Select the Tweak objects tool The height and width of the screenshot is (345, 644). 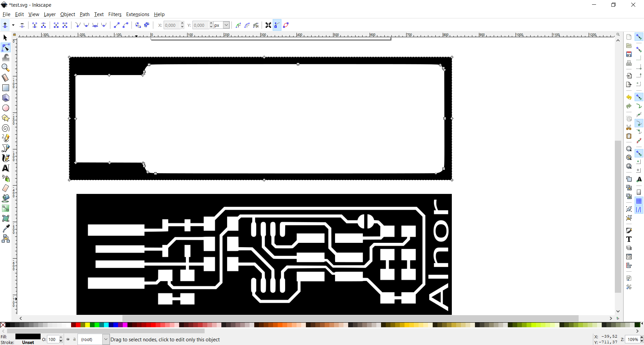point(6,58)
